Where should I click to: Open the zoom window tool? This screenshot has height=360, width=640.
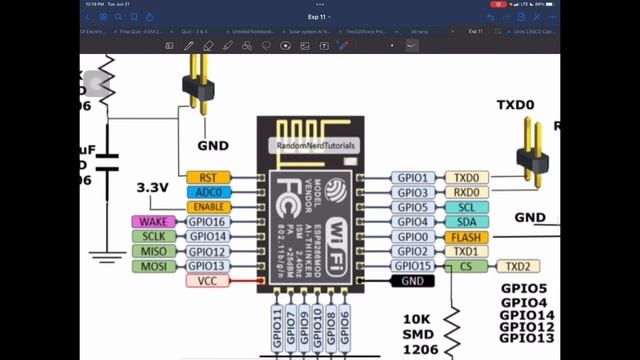(x=169, y=46)
